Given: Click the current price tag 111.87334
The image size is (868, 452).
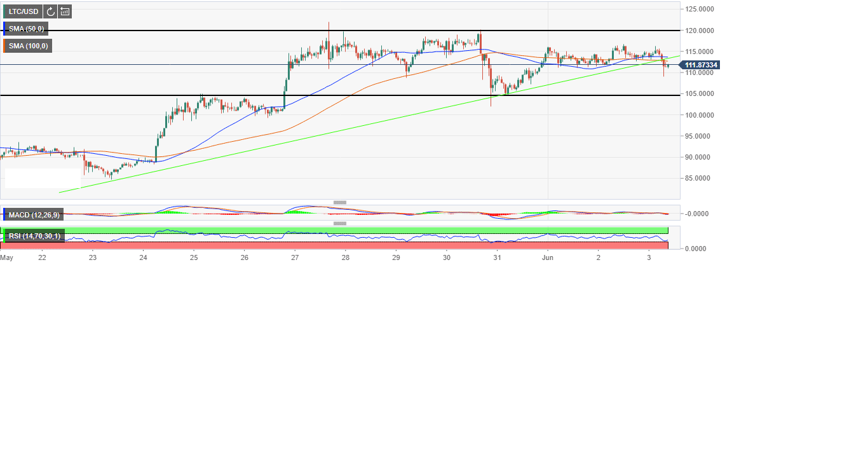Looking at the screenshot, I should 701,65.
